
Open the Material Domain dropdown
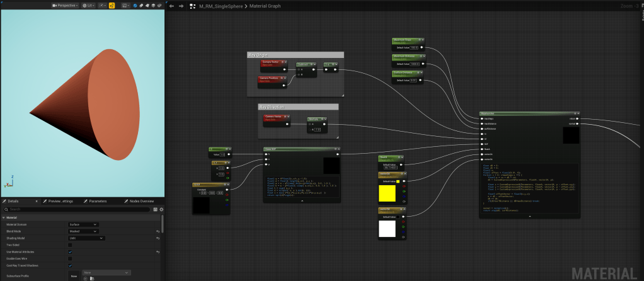coord(83,225)
